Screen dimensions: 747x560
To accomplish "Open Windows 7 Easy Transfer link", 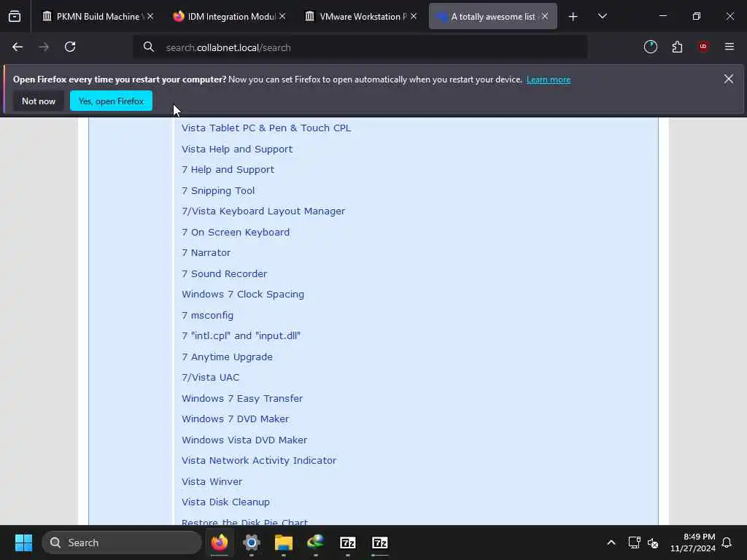I will 242,398.
